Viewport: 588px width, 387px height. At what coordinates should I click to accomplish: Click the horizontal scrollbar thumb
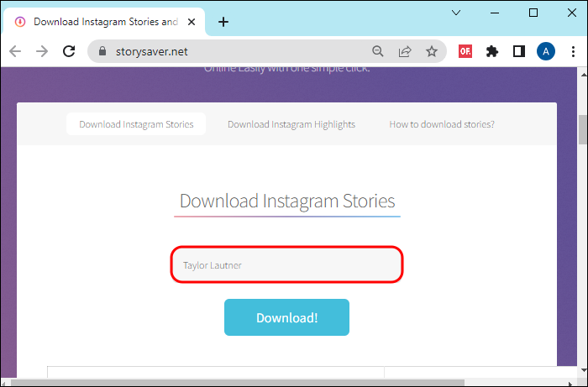tap(238, 383)
